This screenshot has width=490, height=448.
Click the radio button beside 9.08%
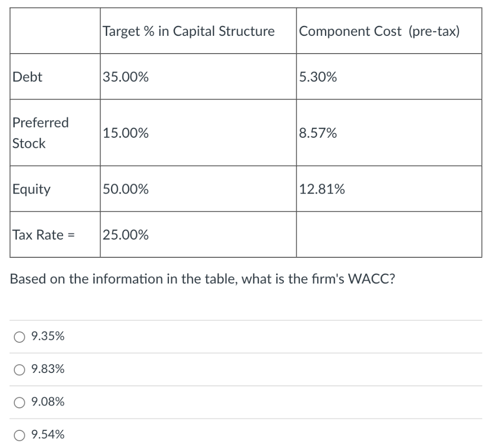click(18, 402)
